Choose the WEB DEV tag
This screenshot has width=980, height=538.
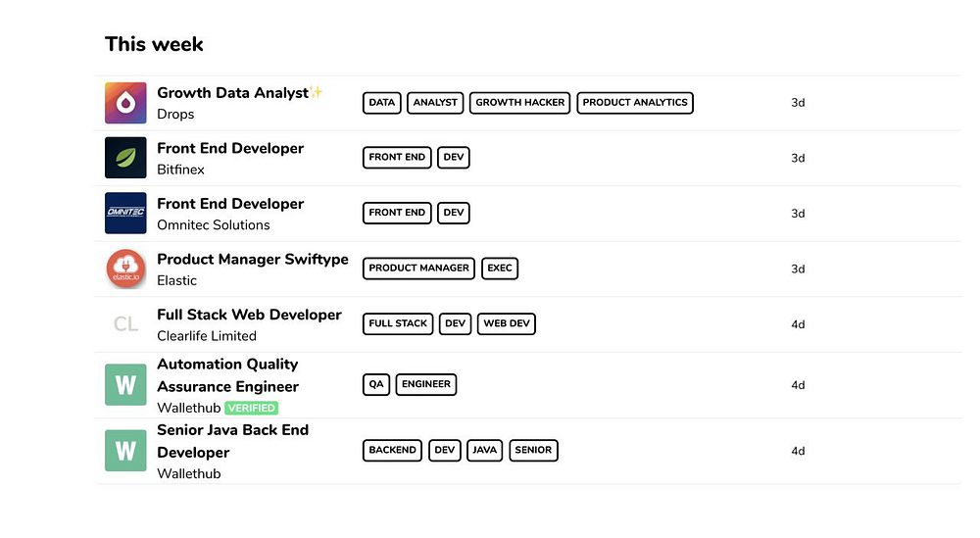click(507, 323)
